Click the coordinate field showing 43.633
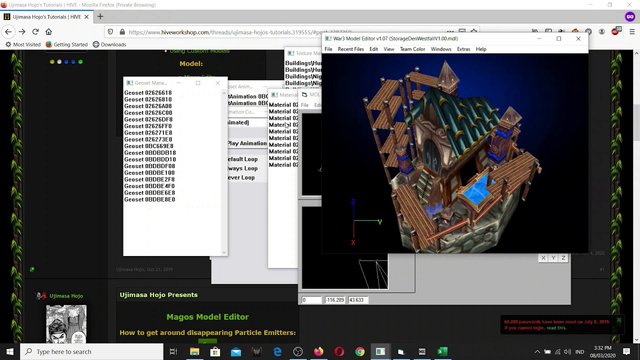Image resolution: width=640 pixels, height=360 pixels. coord(358,300)
